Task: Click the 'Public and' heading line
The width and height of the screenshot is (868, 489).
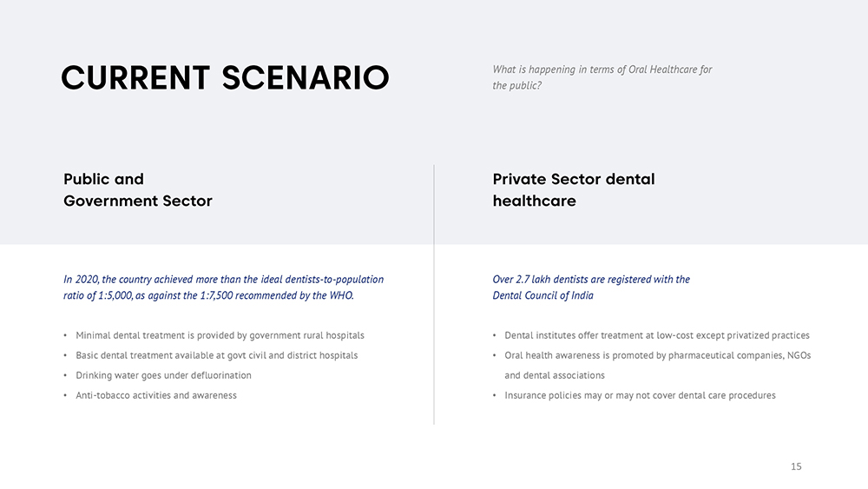Action: click(103, 179)
